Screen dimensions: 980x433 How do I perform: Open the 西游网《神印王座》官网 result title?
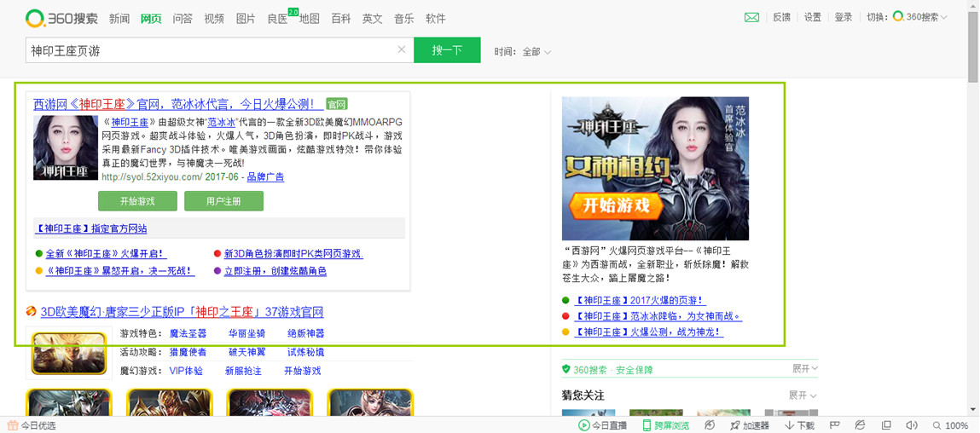pyautogui.click(x=178, y=104)
